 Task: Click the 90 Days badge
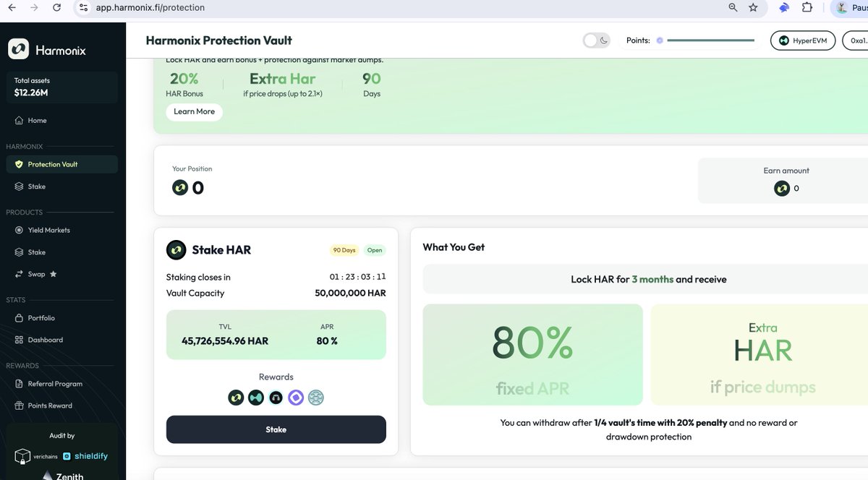[344, 250]
